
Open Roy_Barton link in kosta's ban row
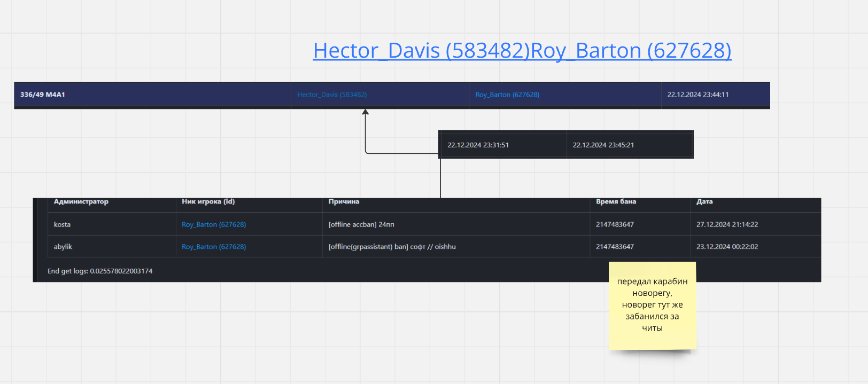(214, 224)
